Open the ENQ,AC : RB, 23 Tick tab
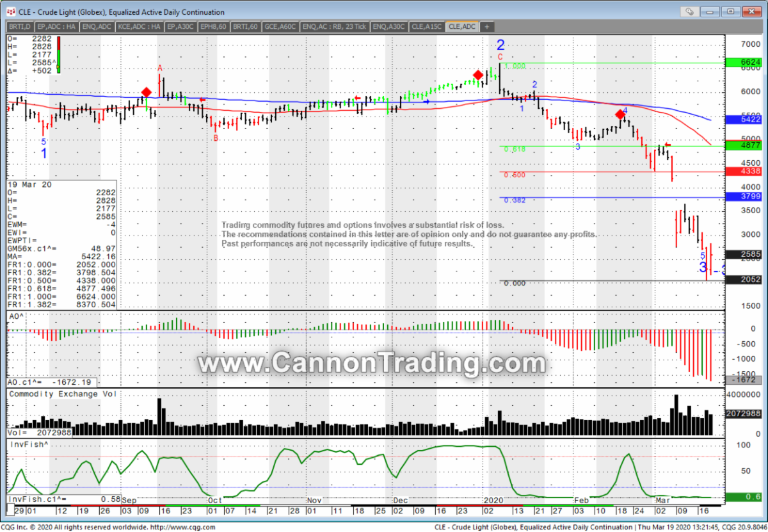 click(x=334, y=26)
